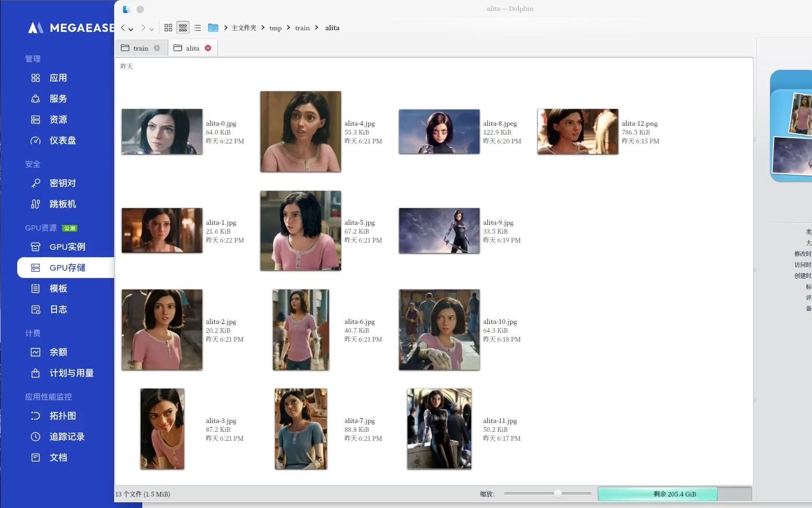
Task: Switch Dolphin to icons view mode
Action: pos(168,28)
